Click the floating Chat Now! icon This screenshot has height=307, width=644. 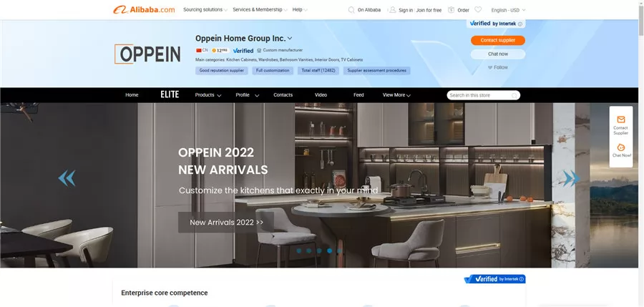point(621,147)
